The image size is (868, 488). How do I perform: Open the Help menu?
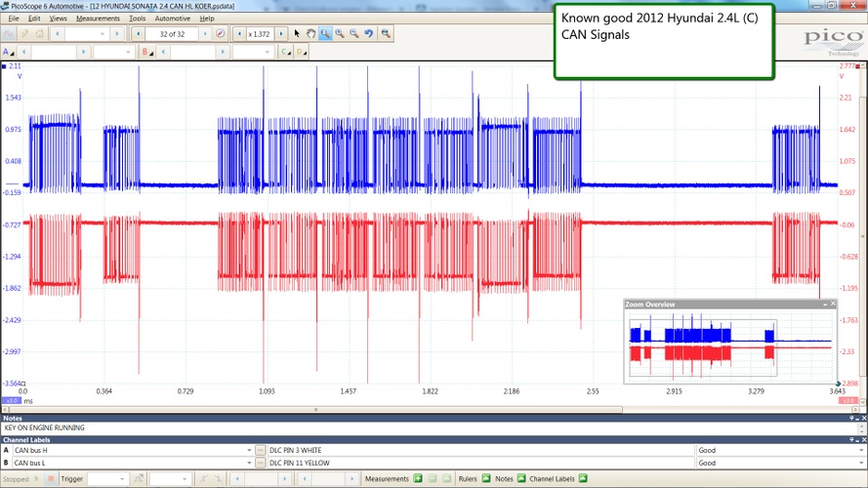tap(207, 19)
